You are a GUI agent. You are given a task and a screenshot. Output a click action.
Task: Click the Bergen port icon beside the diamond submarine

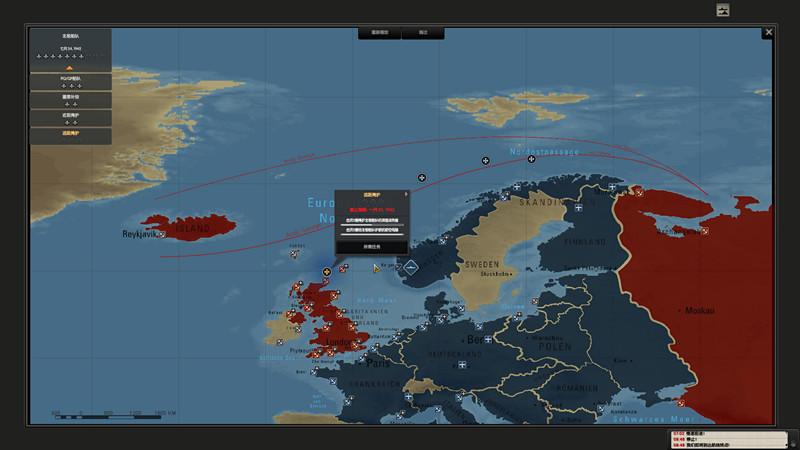pos(398,266)
